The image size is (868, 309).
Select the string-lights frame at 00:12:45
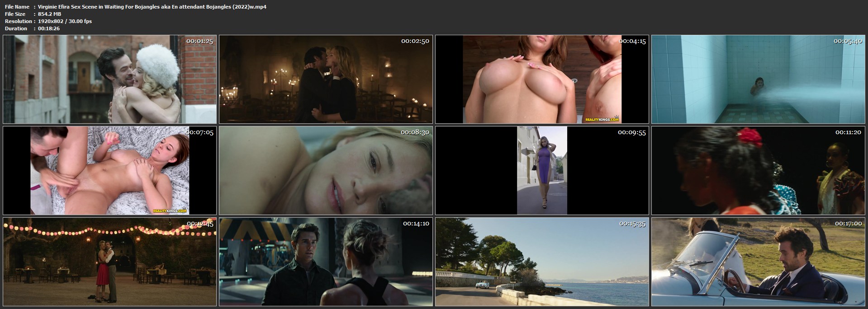coord(110,262)
